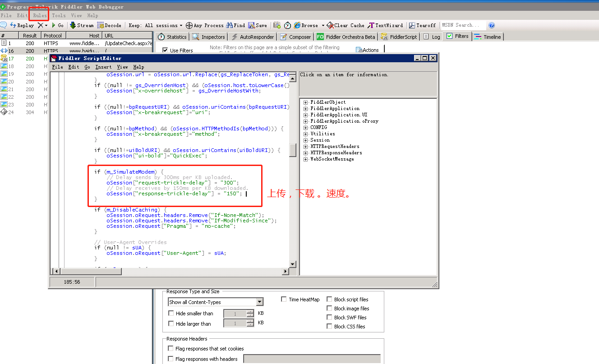Toggle the Use Filters checkbox

click(x=165, y=51)
